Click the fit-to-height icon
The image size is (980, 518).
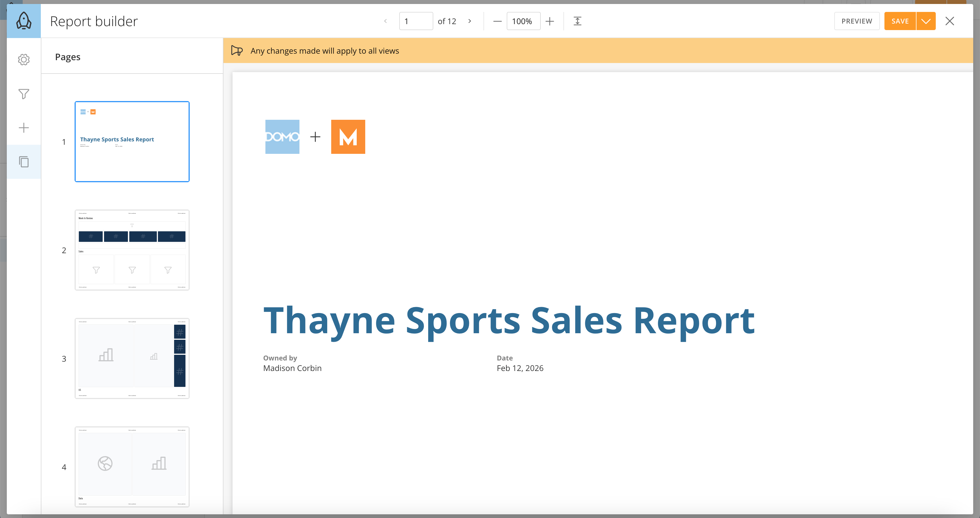[578, 21]
